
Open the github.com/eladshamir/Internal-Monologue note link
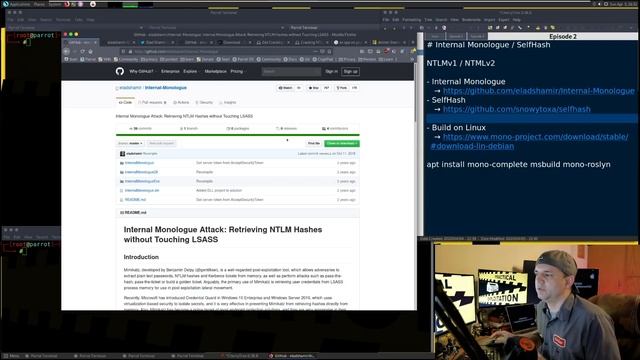tap(539, 91)
